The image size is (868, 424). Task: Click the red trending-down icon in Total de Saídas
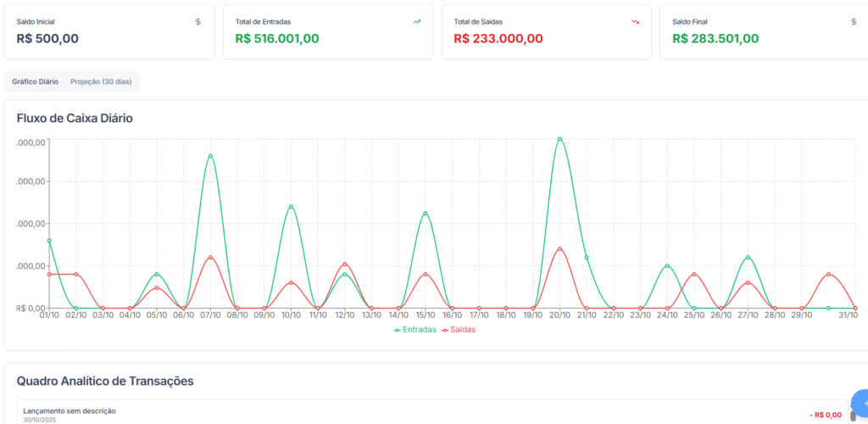(x=635, y=21)
